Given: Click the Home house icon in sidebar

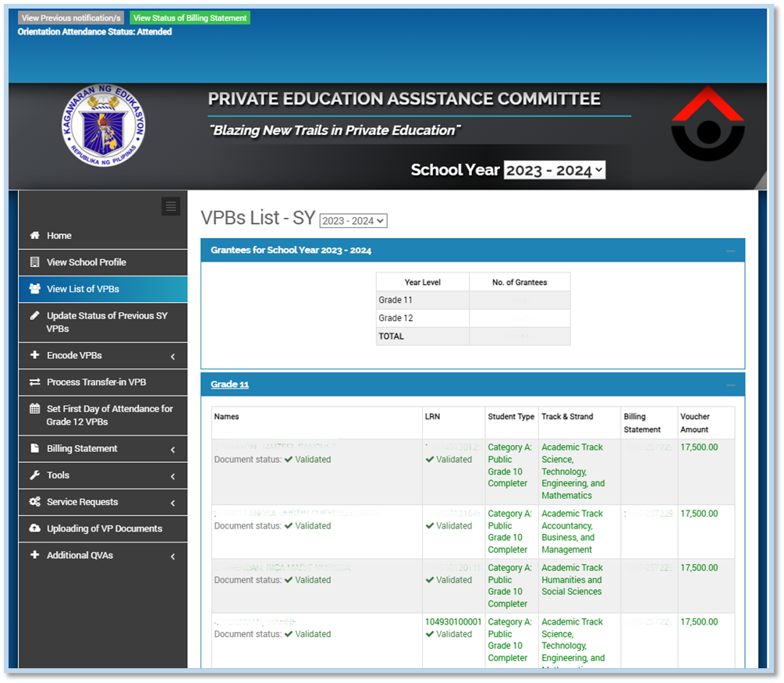Looking at the screenshot, I should click(34, 235).
